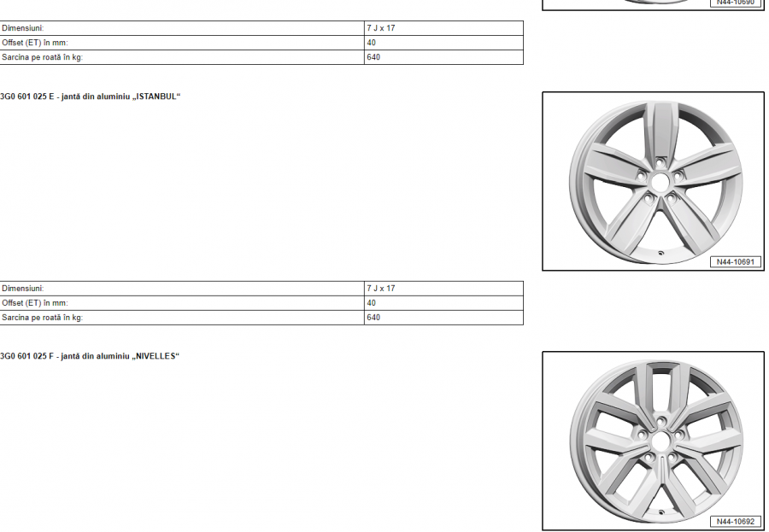The height and width of the screenshot is (532, 769).
Task: Click Sarcina pe roată label above the ISTANBUL heading
Action: [x=43, y=57]
